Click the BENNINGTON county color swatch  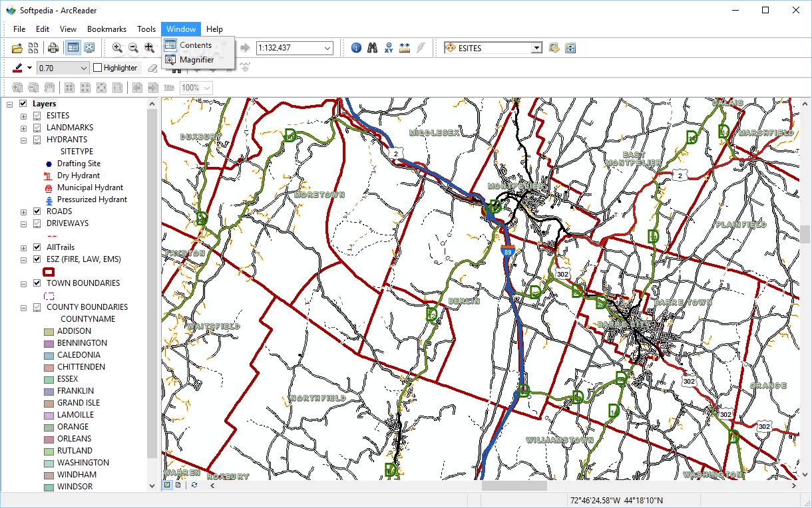click(49, 343)
